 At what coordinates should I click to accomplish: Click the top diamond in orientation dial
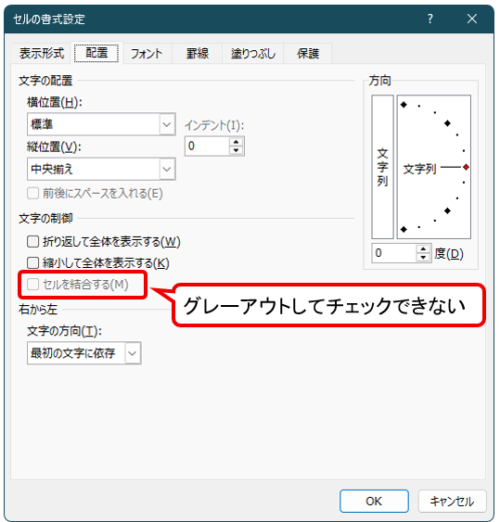click(x=404, y=105)
